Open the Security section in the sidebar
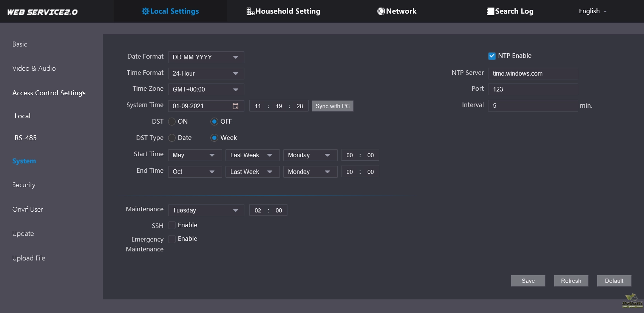 coord(24,185)
